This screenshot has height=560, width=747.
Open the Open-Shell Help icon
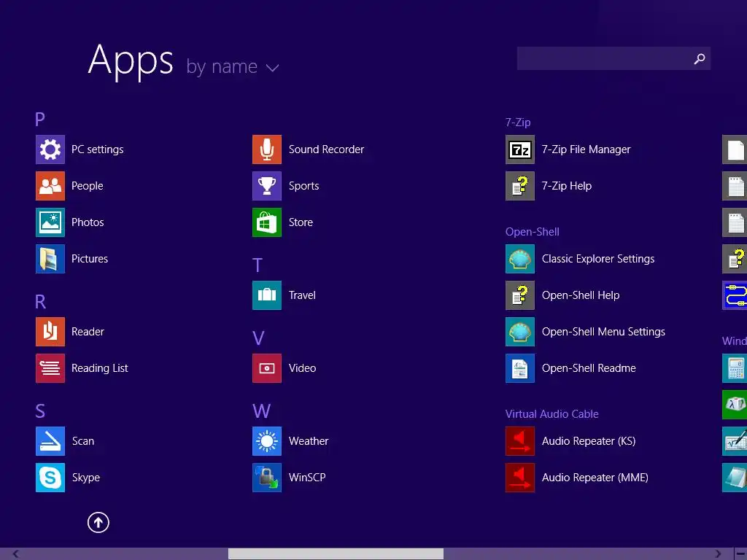519,295
